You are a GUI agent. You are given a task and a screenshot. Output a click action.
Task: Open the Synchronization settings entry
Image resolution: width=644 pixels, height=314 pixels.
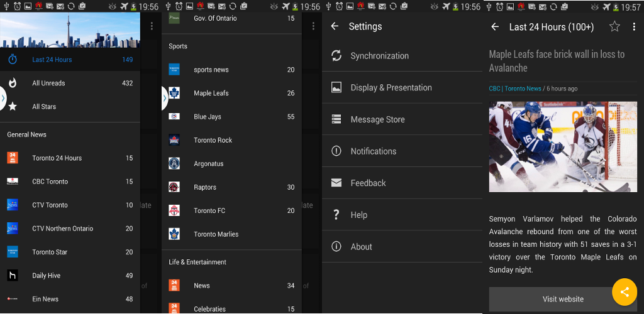click(x=402, y=56)
